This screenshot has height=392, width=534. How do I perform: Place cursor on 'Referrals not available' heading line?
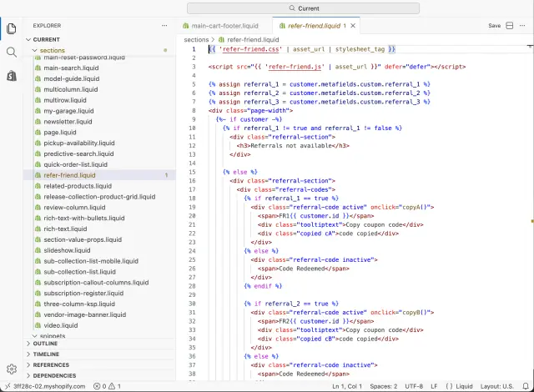tap(293, 146)
